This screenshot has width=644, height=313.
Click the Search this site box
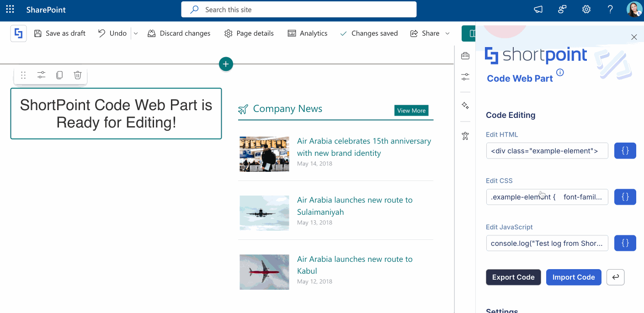tap(299, 10)
